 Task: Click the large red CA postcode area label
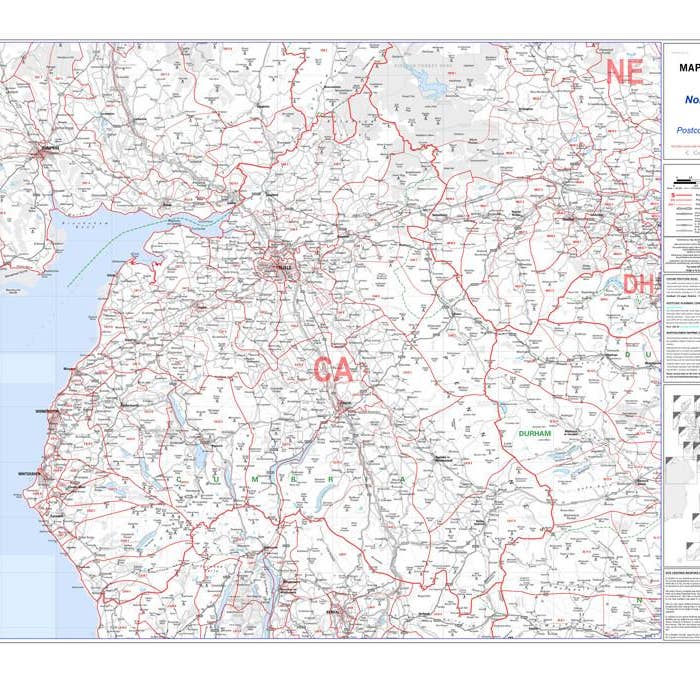333,369
